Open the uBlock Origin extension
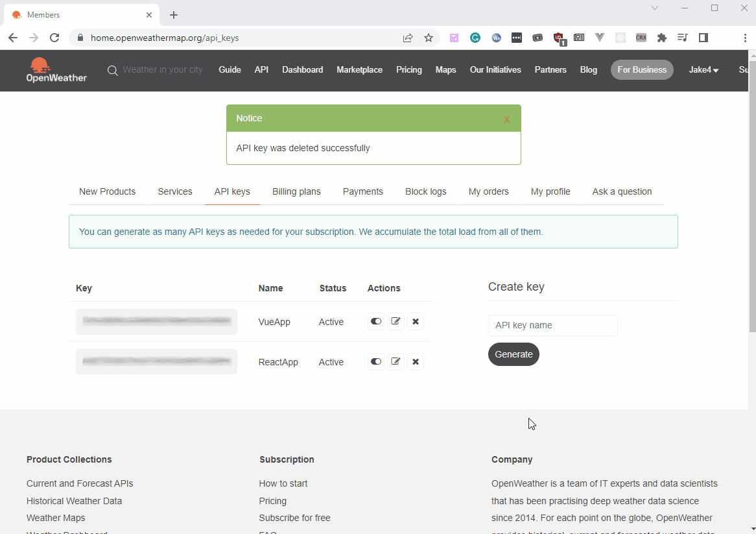This screenshot has width=756, height=534. point(558,38)
